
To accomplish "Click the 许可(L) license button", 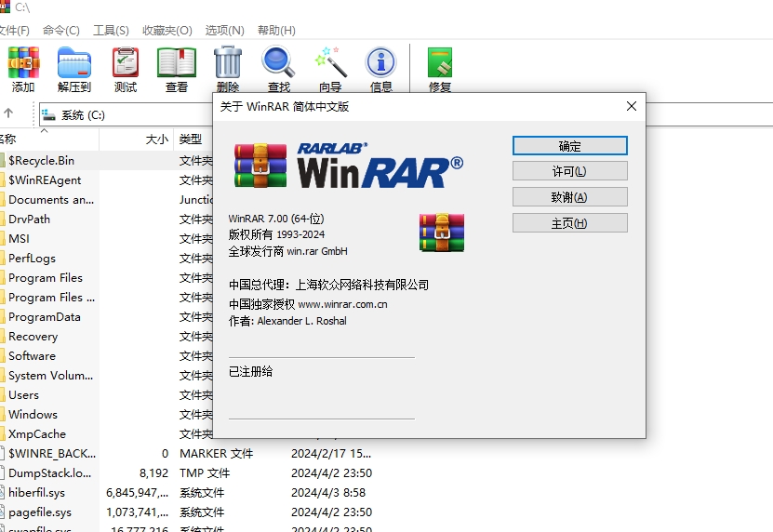I will (570, 171).
